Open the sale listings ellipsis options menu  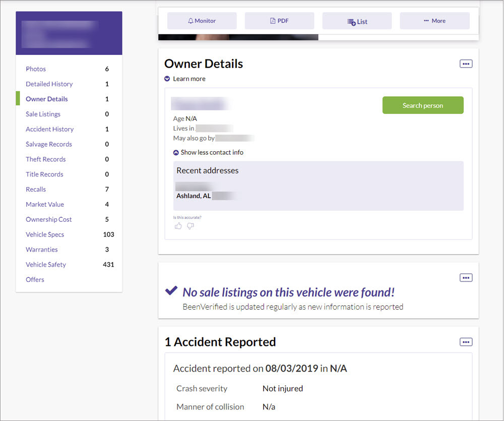(466, 278)
